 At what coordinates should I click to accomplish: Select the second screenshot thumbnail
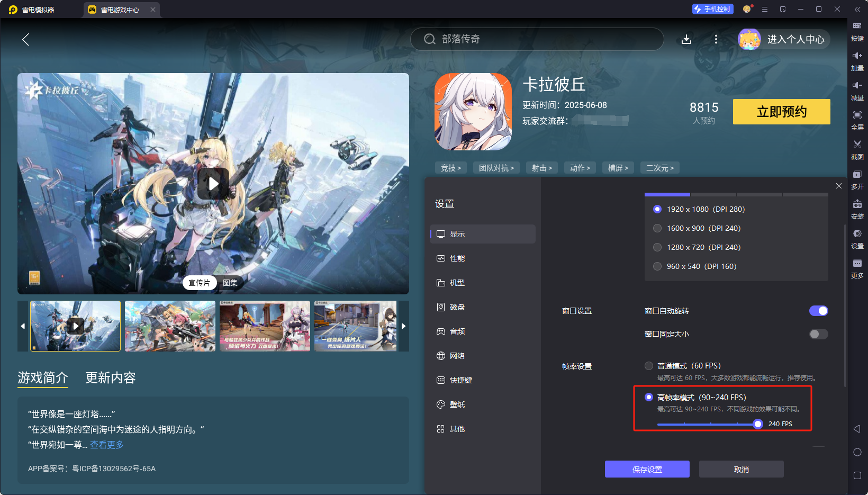(170, 326)
